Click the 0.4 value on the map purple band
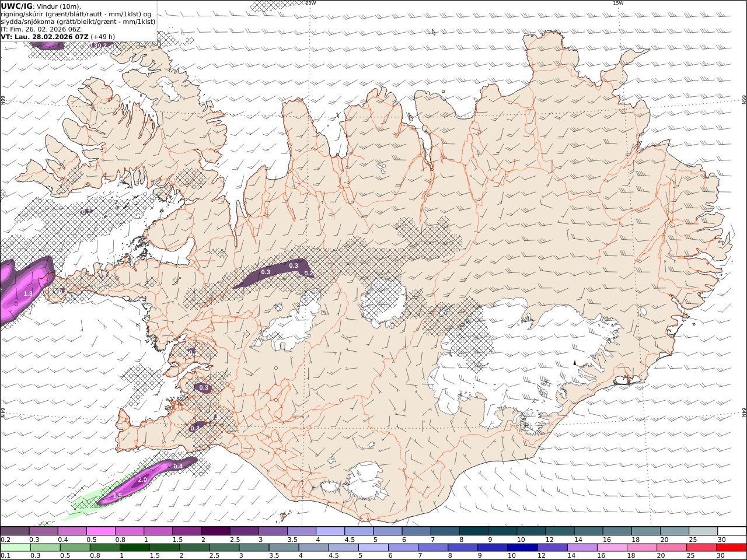The image size is (747, 560). 178,466
